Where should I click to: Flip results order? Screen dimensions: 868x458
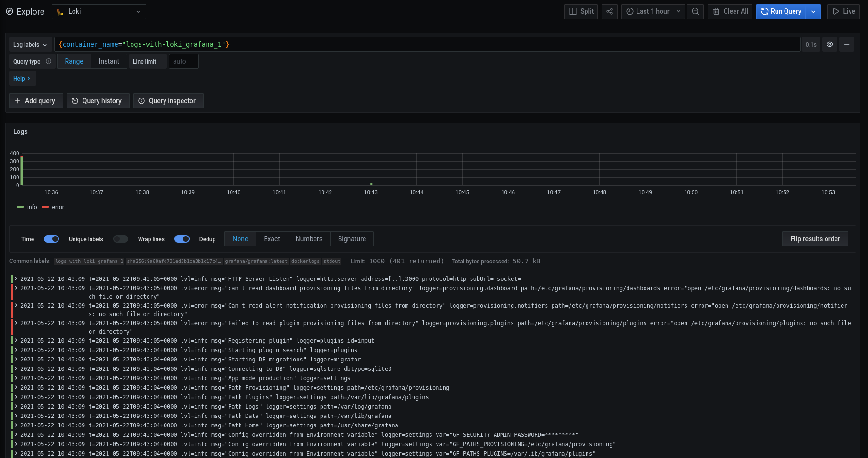815,239
